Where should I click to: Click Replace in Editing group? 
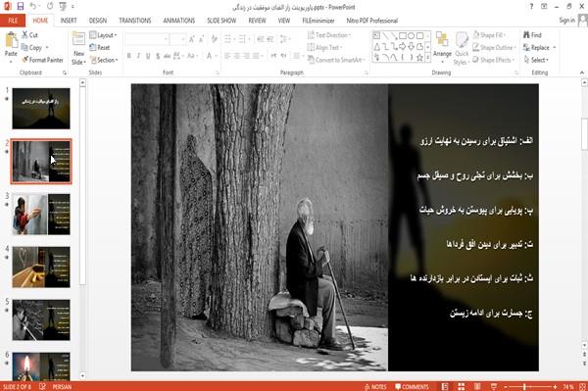click(x=536, y=48)
